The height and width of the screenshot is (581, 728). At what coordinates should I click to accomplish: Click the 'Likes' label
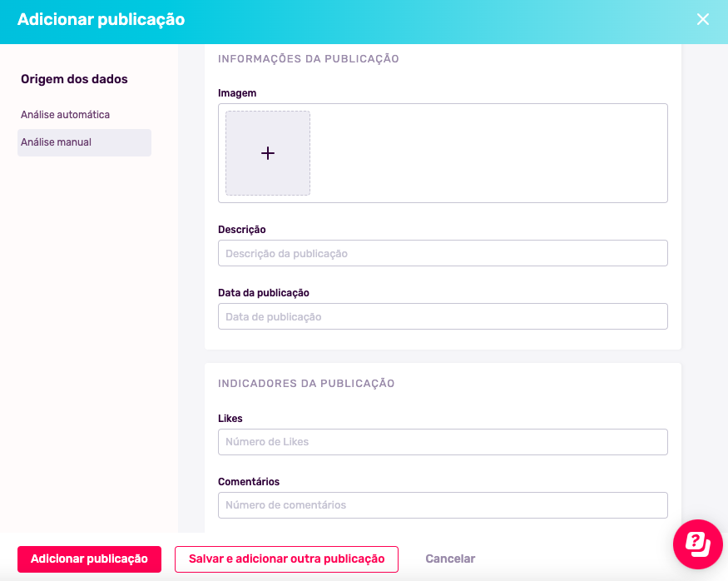point(230,418)
